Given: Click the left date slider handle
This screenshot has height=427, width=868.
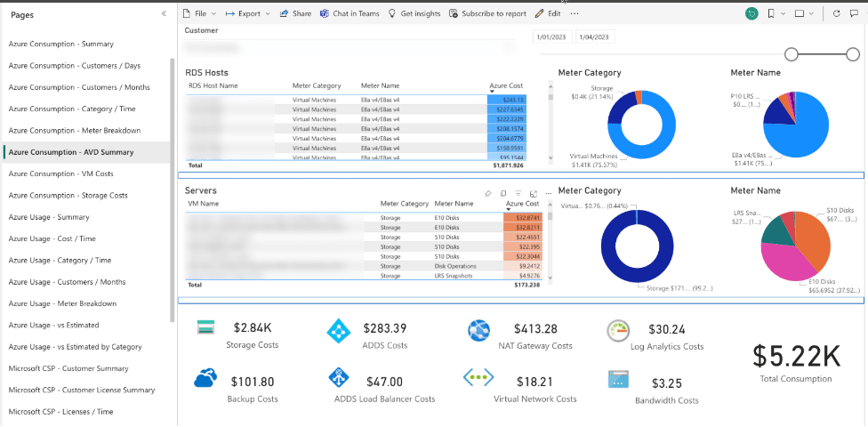Looking at the screenshot, I should 792,53.
